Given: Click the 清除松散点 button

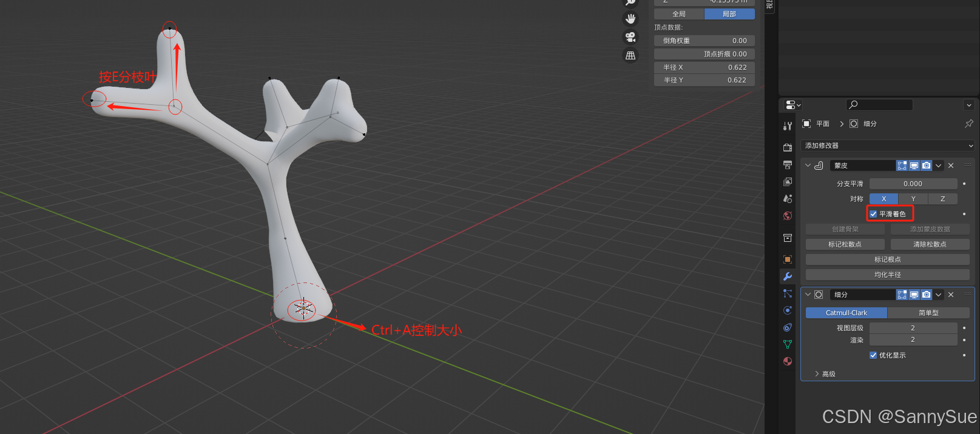Looking at the screenshot, I should 930,244.
